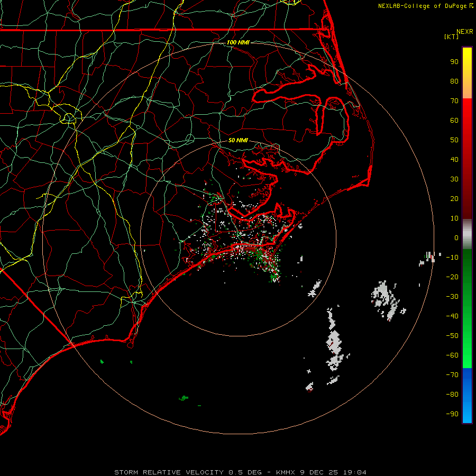Click the Storm Relative Velocity caption at the bottom

[240, 472]
